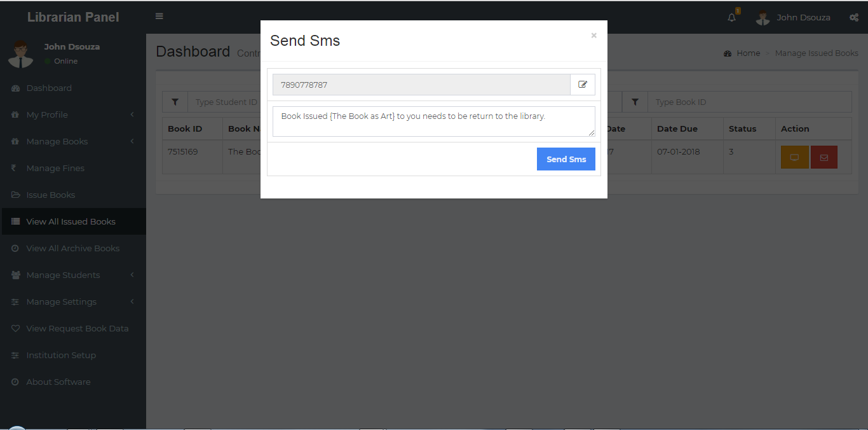The height and width of the screenshot is (430, 868).
Task: Open View All Archive Books in the sidebar
Action: click(x=73, y=248)
